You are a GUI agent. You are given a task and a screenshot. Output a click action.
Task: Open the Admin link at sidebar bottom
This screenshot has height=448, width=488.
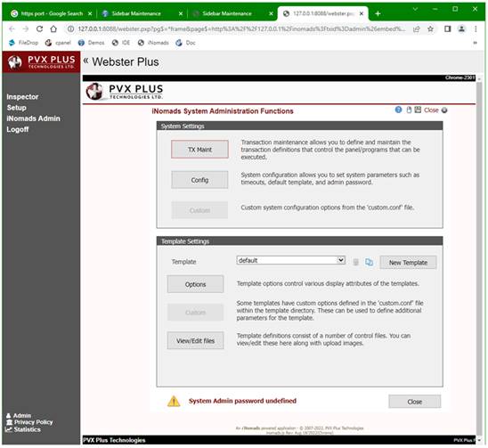[19, 416]
